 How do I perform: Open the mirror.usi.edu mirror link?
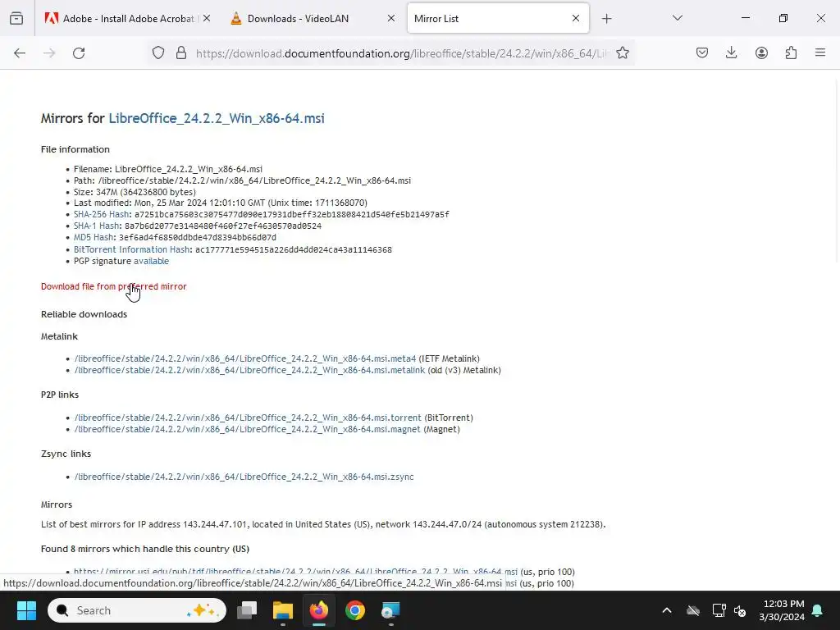pyautogui.click(x=295, y=572)
